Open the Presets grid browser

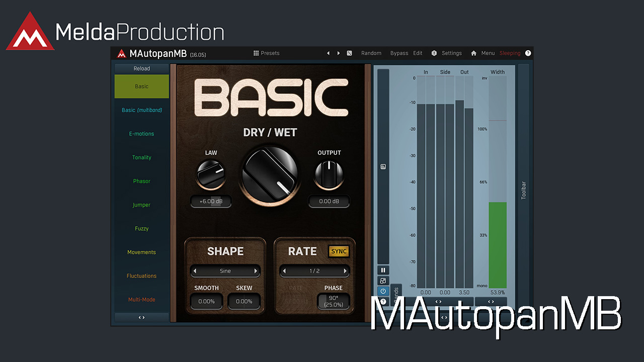pos(266,53)
